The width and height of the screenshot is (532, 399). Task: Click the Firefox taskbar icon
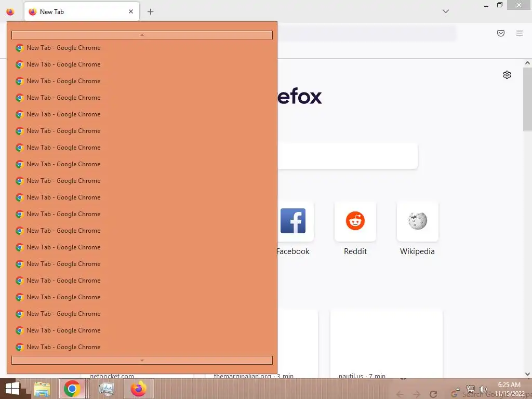(138, 389)
